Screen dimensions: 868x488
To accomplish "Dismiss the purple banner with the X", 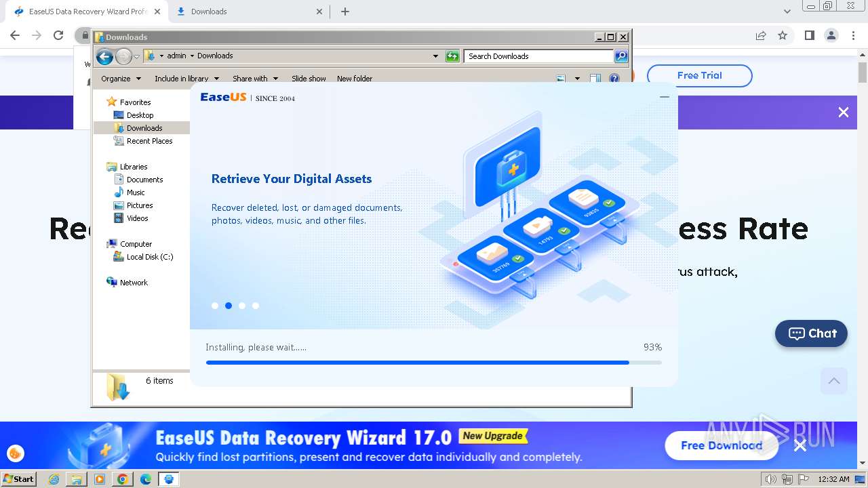I will (844, 113).
